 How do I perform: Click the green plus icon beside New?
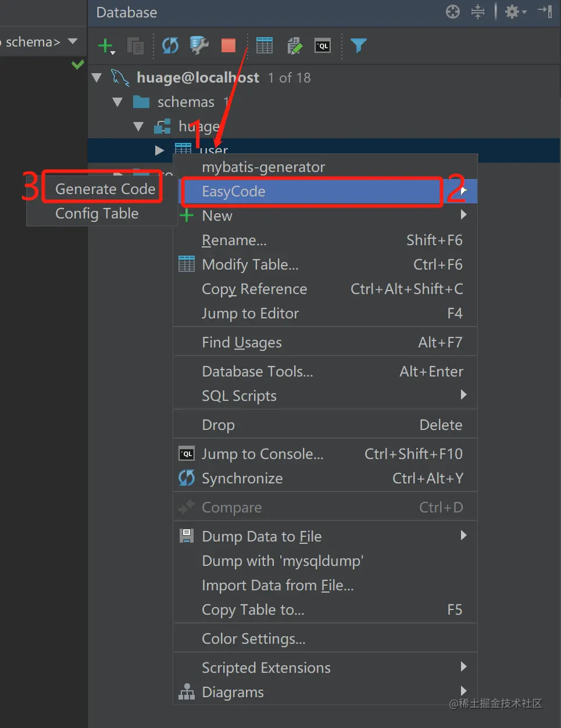(187, 216)
